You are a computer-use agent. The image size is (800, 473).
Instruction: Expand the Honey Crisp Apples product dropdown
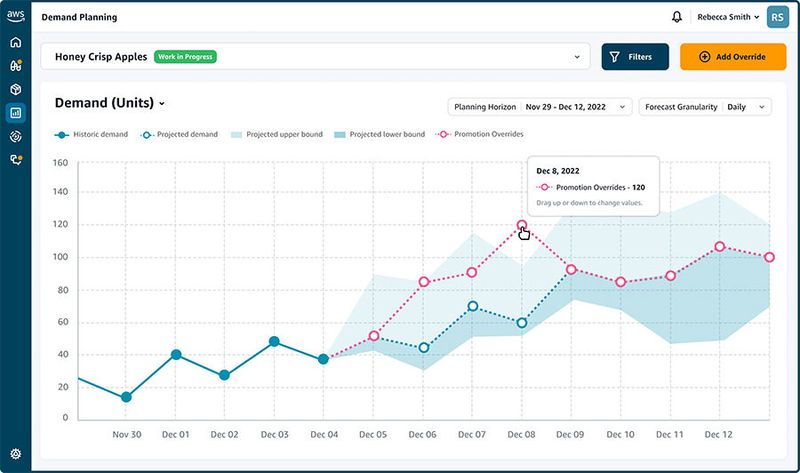point(576,57)
